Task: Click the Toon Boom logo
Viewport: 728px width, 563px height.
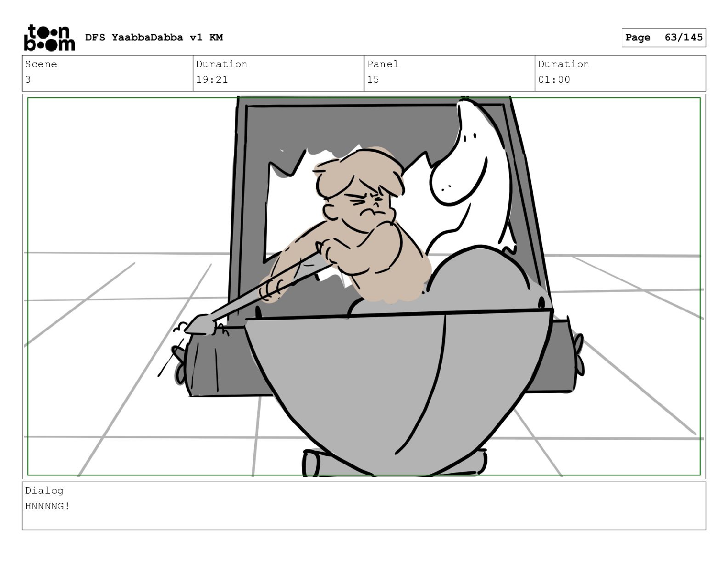Action: [x=49, y=38]
